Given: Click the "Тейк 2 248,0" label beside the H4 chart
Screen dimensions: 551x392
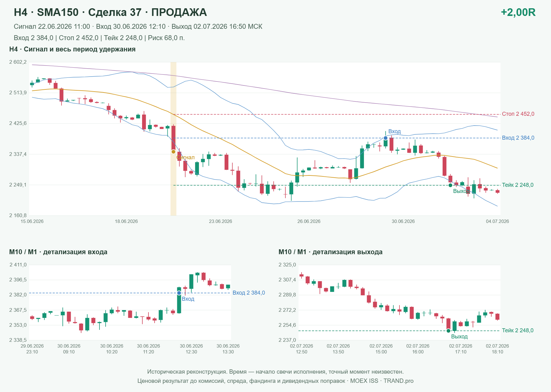Looking at the screenshot, I should point(518,185).
